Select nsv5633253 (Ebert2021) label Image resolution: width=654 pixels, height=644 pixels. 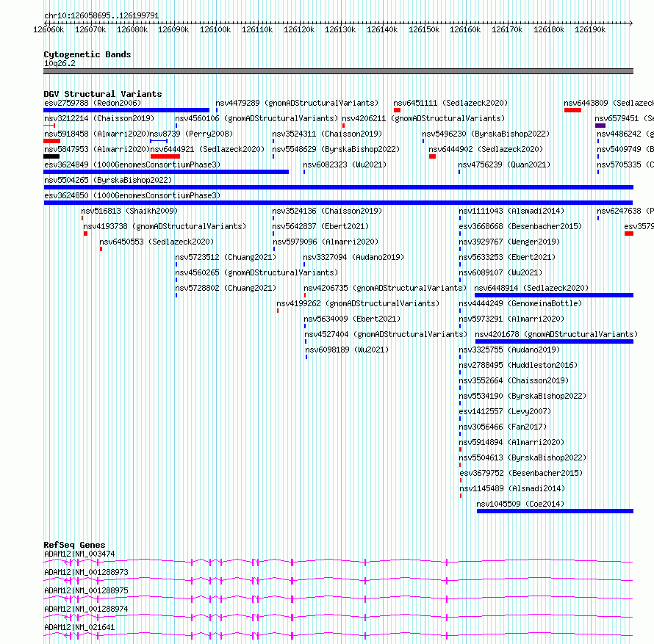(x=507, y=257)
